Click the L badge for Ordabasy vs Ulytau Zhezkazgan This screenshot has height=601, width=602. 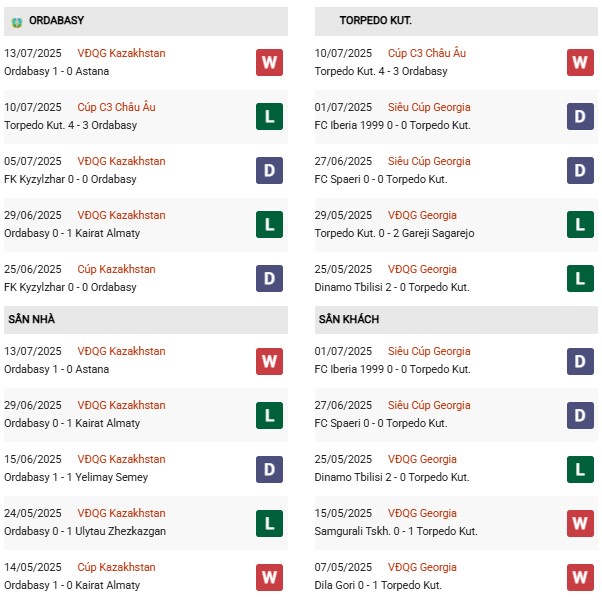pyautogui.click(x=269, y=523)
